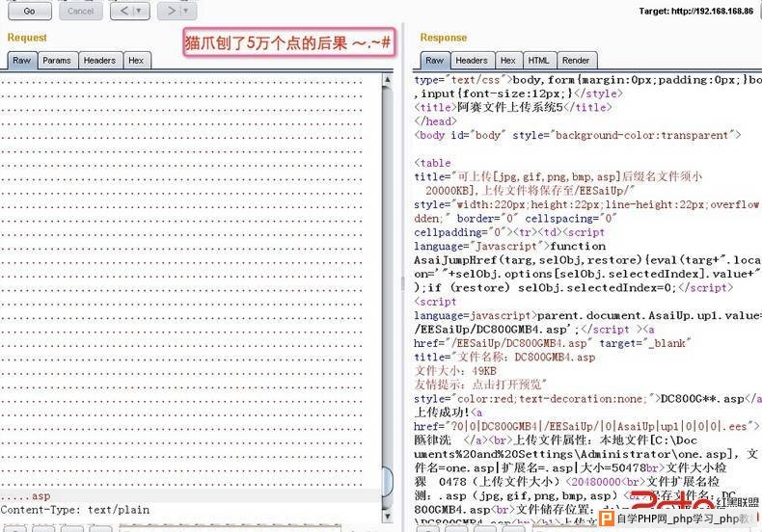Open the forward-history dropdown arrow
This screenshot has width=762, height=532.
point(186,11)
